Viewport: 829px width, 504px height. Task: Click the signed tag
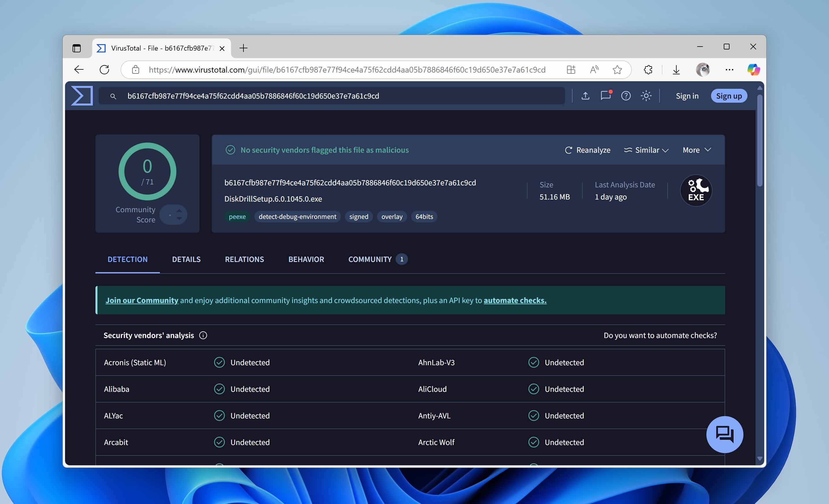359,217
